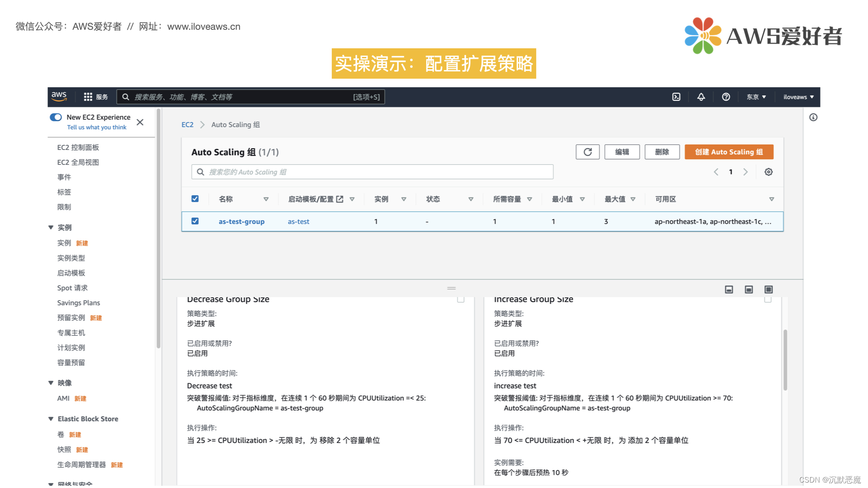The height and width of the screenshot is (488, 868).
Task: Click the sidebar vertical scrollbar
Action: click(x=158, y=228)
